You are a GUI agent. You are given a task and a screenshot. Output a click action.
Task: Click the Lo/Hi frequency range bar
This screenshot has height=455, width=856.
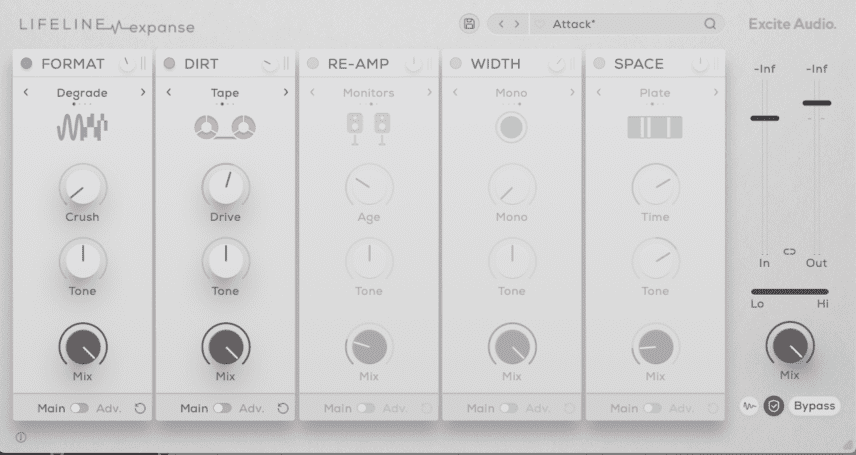[789, 292]
